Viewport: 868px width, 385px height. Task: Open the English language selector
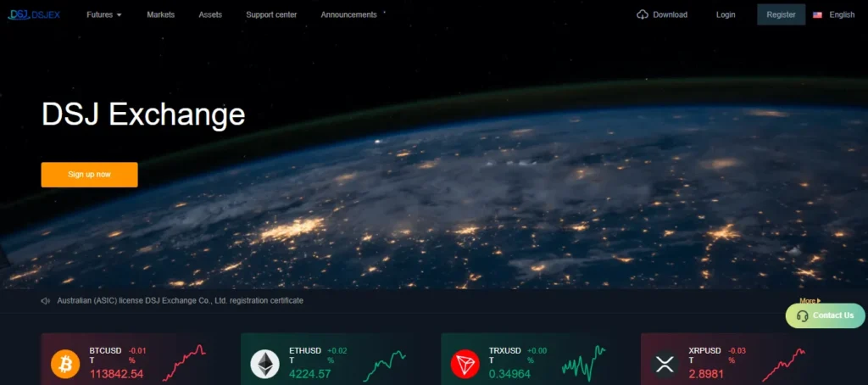tap(842, 15)
